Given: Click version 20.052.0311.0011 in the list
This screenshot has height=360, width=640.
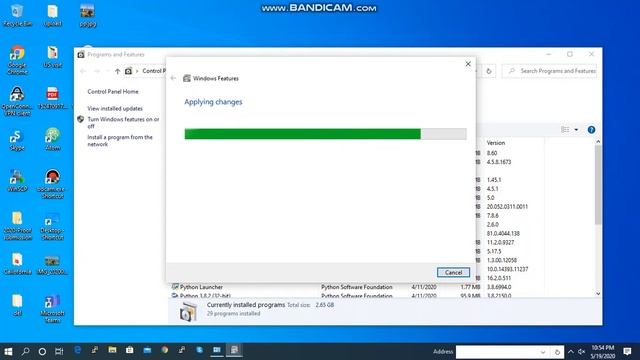Looking at the screenshot, I should (x=507, y=207).
